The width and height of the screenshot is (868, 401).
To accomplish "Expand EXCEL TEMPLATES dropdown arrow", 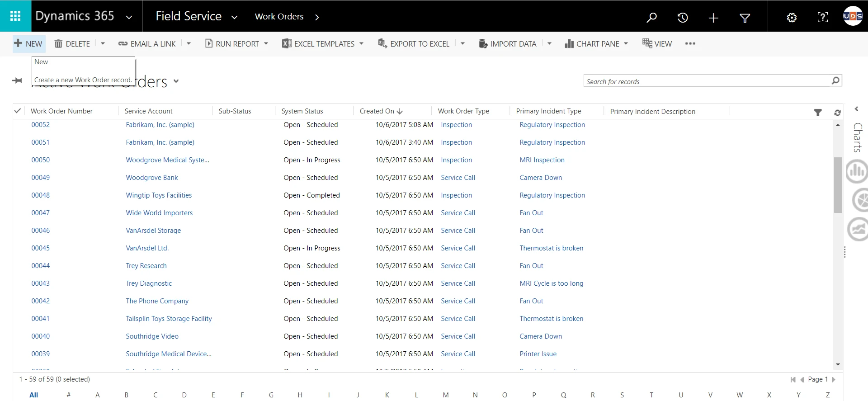I will [361, 44].
